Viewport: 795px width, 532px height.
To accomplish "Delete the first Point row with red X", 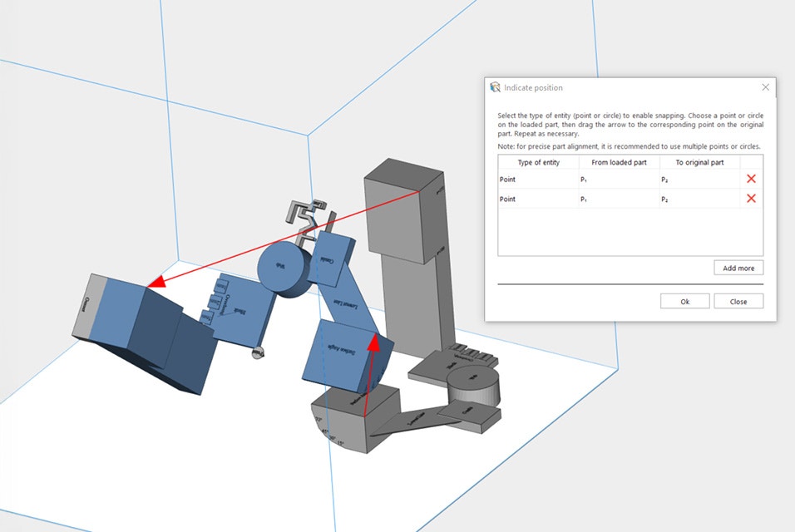I will point(751,179).
